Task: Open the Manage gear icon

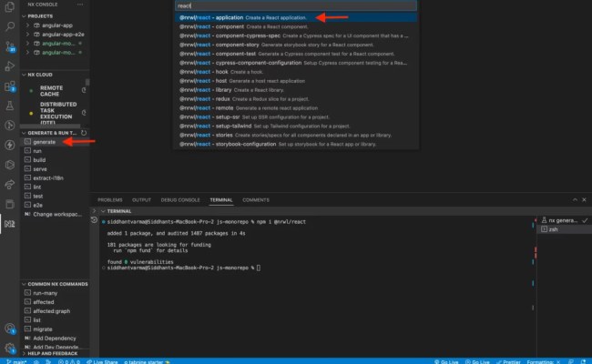Action: pos(10,348)
